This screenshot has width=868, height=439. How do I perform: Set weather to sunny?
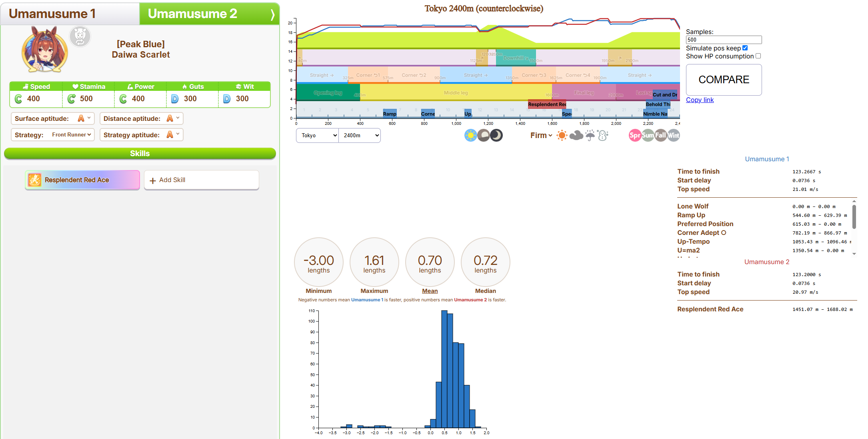(x=562, y=135)
